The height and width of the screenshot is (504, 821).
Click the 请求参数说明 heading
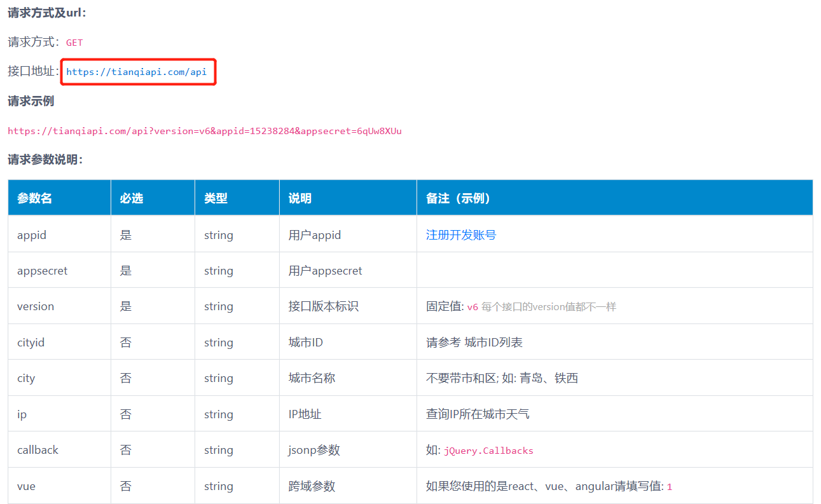point(45,160)
